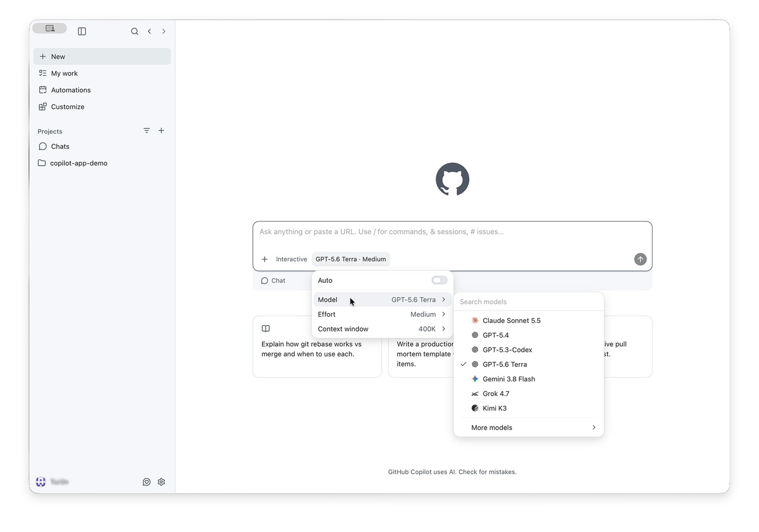Image resolution: width=759 pixels, height=532 pixels.
Task: Open My work in sidebar
Action: click(102, 73)
